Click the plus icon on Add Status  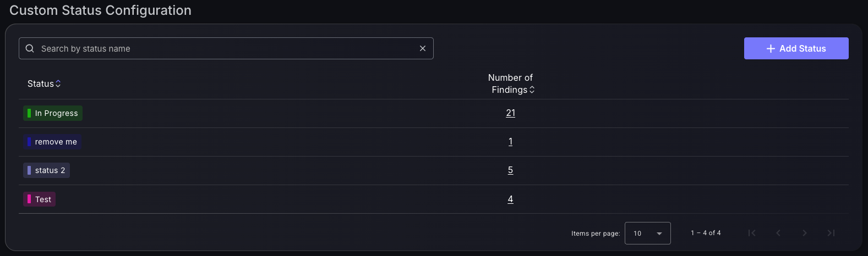point(771,48)
